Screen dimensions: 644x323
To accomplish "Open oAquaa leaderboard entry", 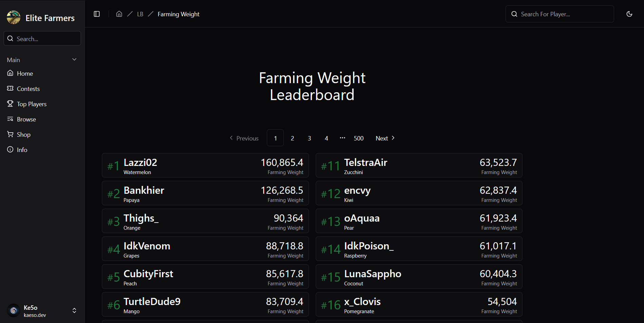I will [419, 221].
